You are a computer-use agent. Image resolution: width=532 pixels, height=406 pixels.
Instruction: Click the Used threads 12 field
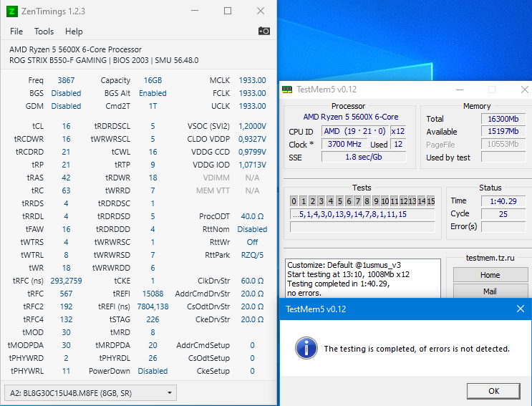click(398, 144)
